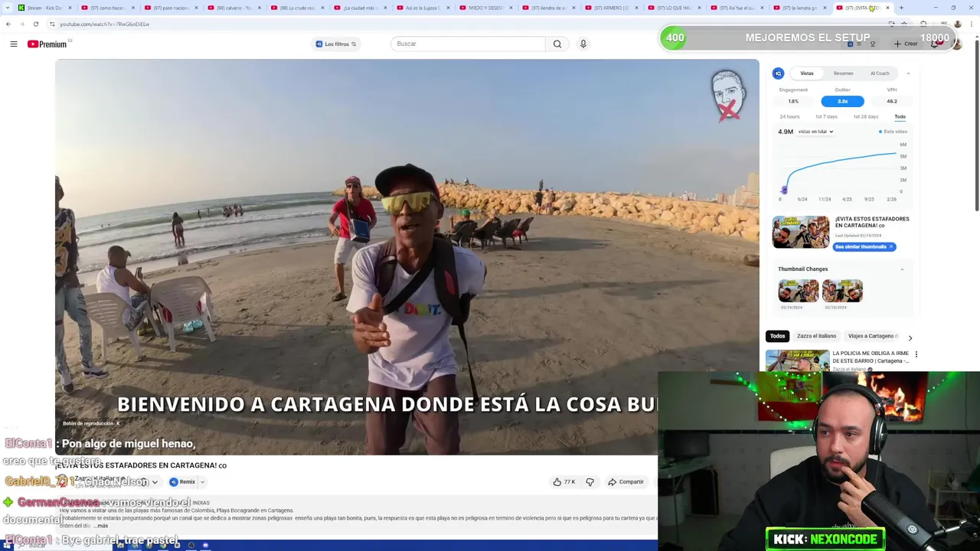
Task: Select the 24 hours time range
Action: coord(789,116)
